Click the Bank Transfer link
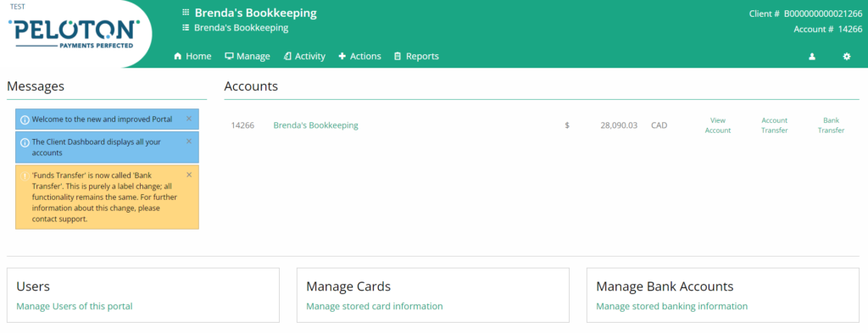 tap(831, 125)
